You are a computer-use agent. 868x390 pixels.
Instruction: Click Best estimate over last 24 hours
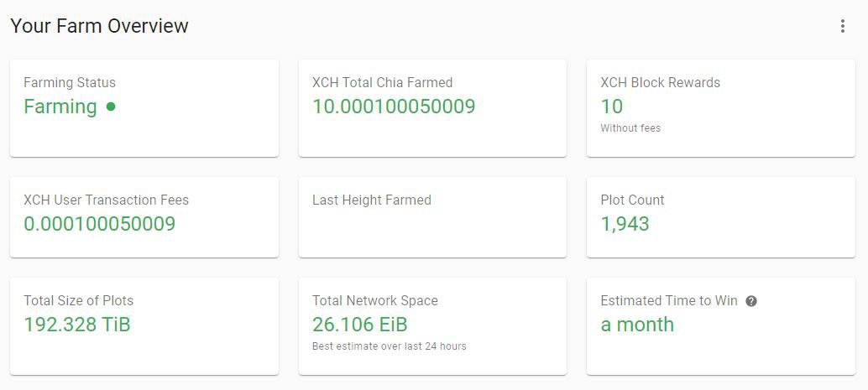point(390,346)
